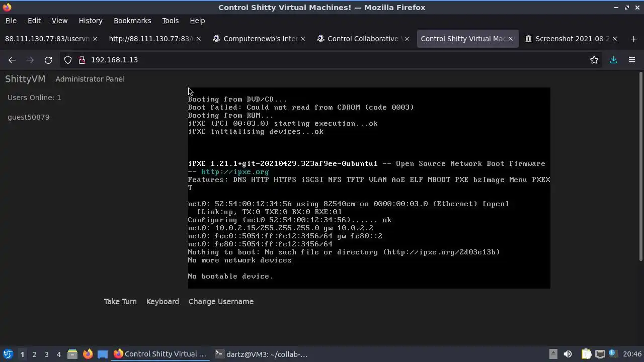Close the Computernewb's Internet tab
This screenshot has width=644, height=362.
tap(303, 39)
